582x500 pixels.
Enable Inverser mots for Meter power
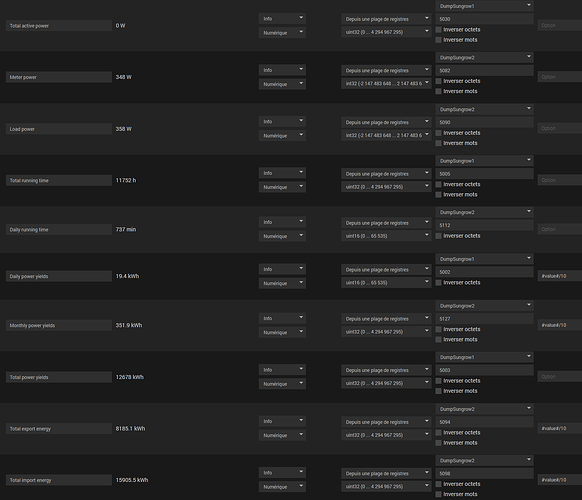click(438, 91)
